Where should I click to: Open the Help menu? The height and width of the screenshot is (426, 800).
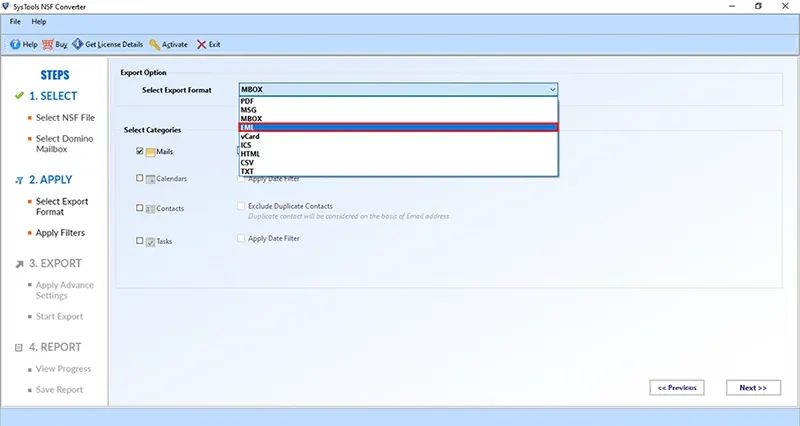39,21
